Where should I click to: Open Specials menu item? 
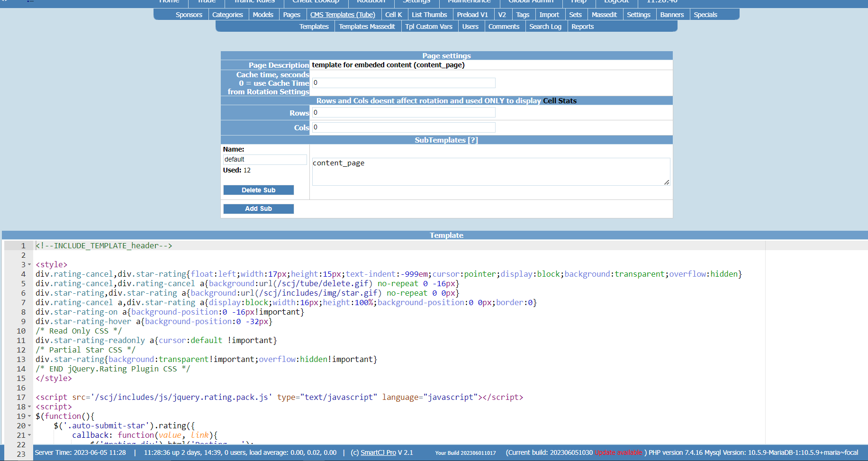[x=705, y=15]
